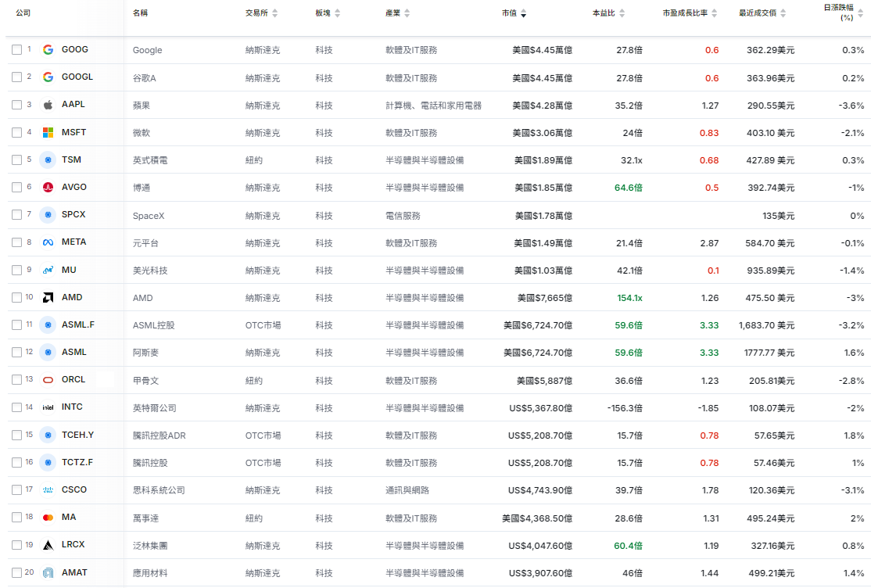The image size is (871, 588).
Task: Open the SPCX ticker link
Action: tap(73, 214)
